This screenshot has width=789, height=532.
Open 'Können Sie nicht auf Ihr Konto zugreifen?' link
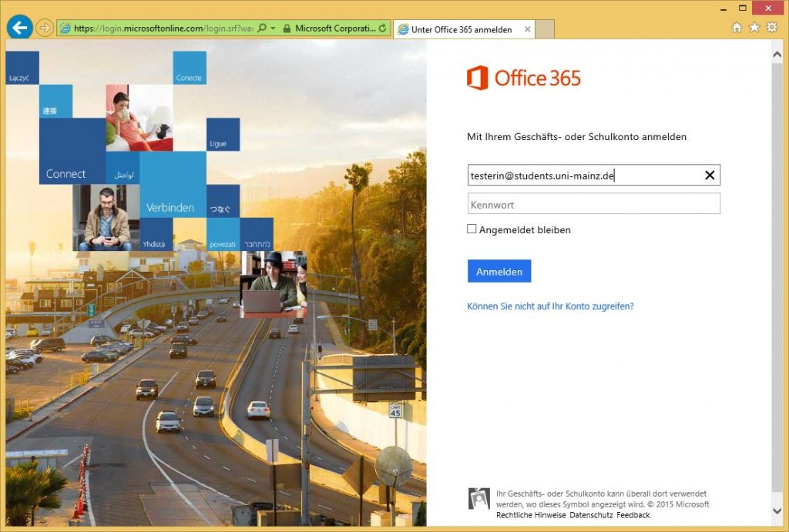point(550,306)
